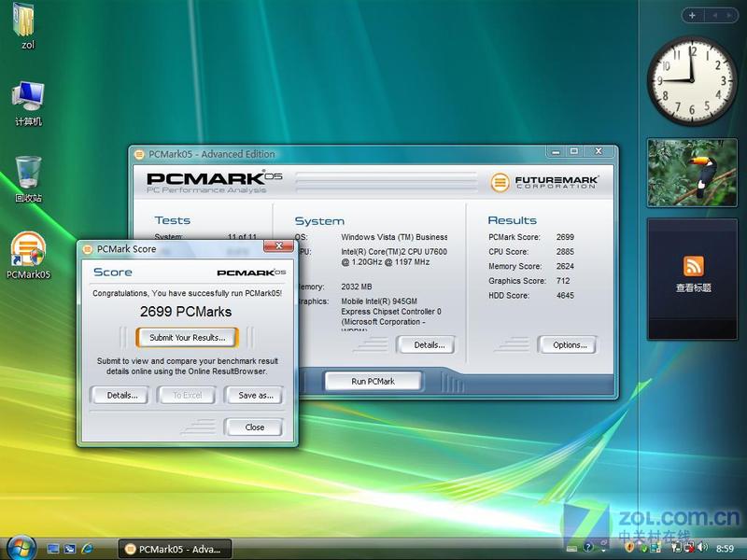Image resolution: width=747 pixels, height=560 pixels.
Task: Click Options button under Results
Action: (x=570, y=344)
